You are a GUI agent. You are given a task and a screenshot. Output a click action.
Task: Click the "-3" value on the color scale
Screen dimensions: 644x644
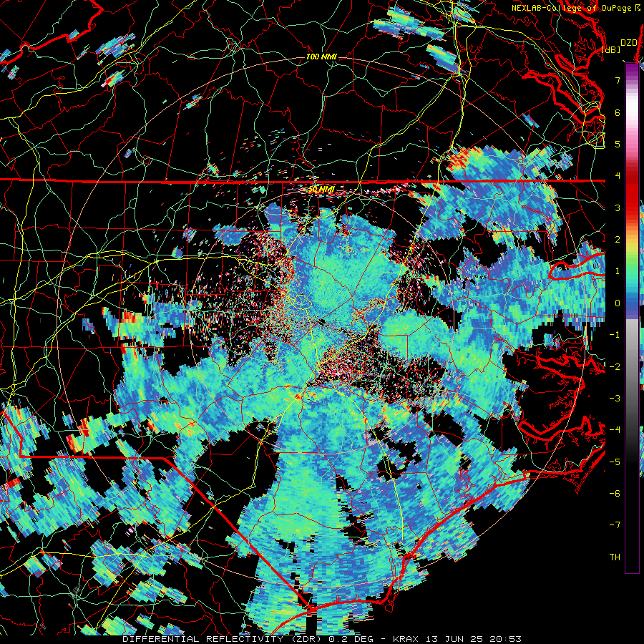pyautogui.click(x=615, y=399)
